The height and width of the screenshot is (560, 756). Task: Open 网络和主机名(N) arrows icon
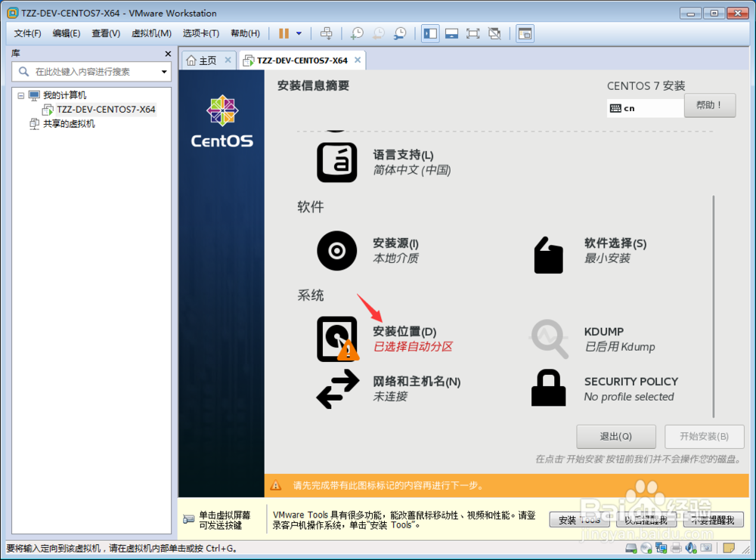pos(337,389)
